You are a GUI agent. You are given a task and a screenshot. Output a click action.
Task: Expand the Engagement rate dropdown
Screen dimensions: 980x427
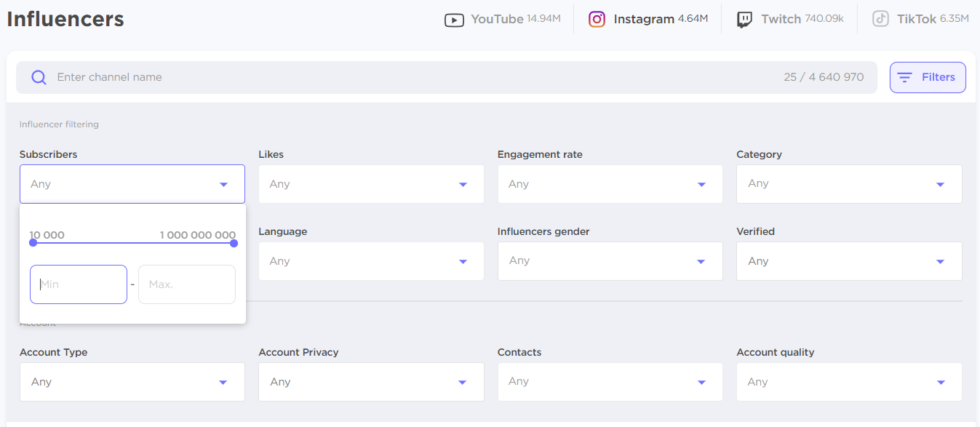click(x=610, y=184)
